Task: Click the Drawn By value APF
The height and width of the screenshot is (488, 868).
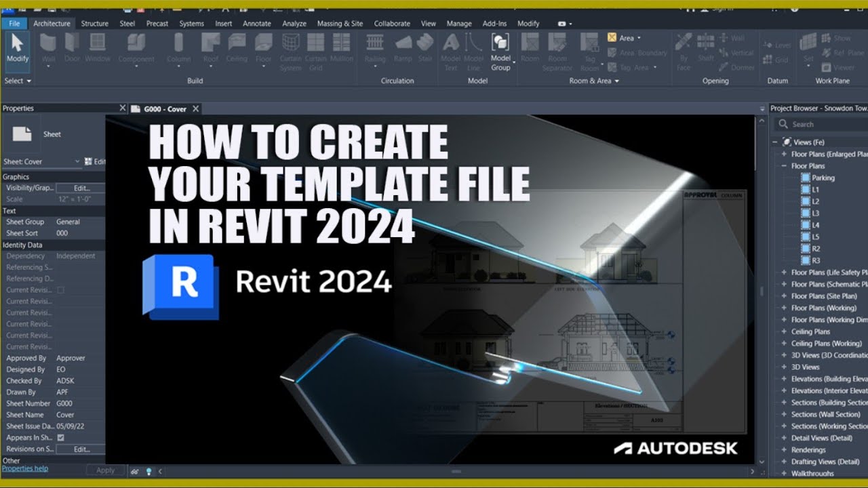Action: pyautogui.click(x=62, y=392)
